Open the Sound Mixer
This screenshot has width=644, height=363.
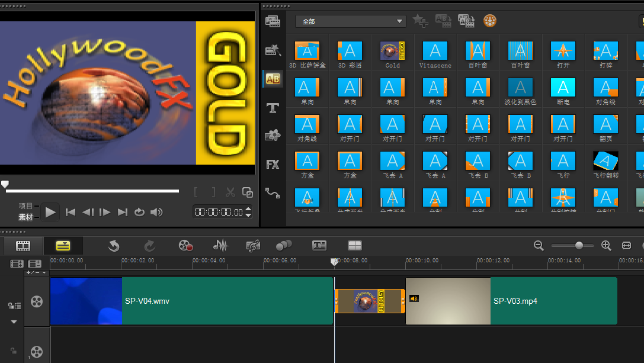[220, 246]
